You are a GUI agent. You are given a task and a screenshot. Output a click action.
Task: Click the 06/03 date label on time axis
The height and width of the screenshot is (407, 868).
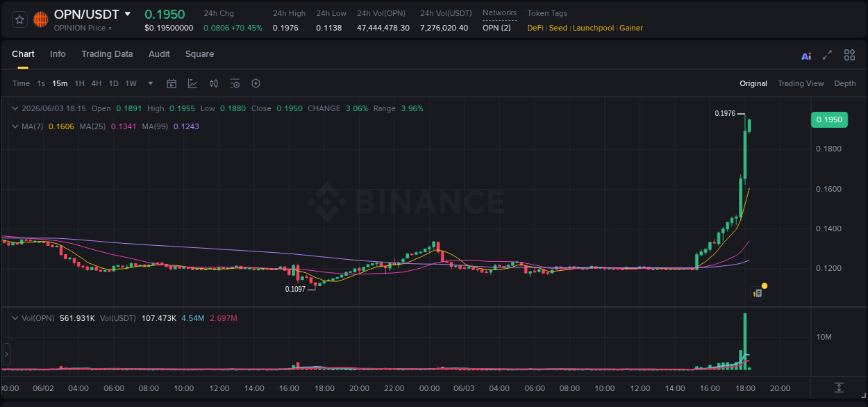click(465, 388)
